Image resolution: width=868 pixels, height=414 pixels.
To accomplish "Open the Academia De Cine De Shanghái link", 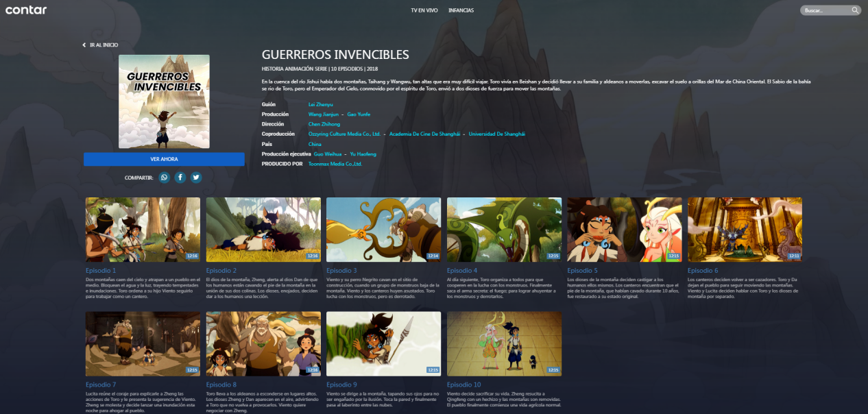I will 424,134.
